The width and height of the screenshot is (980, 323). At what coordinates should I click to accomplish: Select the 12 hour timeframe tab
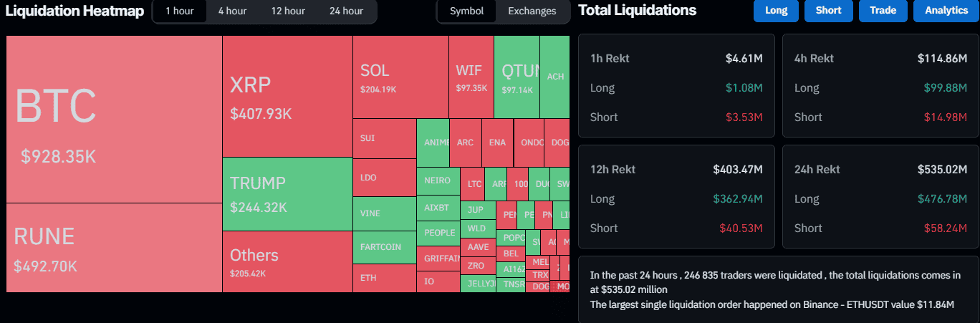coord(288,11)
